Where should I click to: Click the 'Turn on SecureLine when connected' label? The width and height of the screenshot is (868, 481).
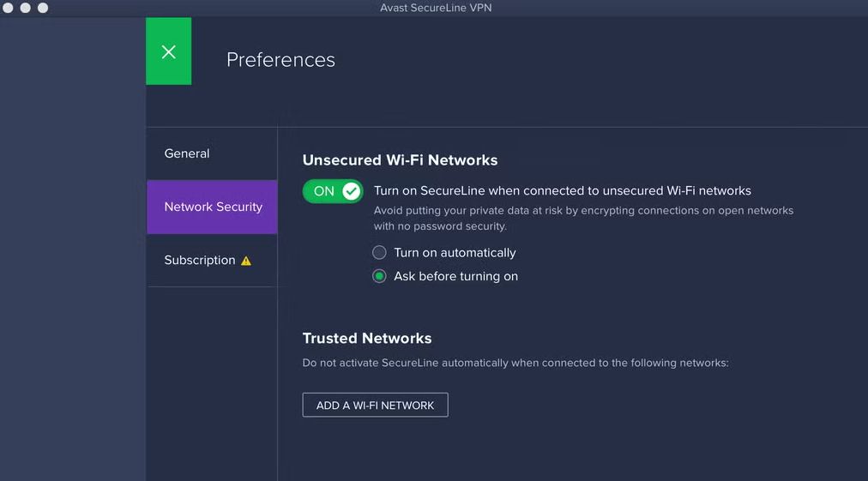[563, 190]
